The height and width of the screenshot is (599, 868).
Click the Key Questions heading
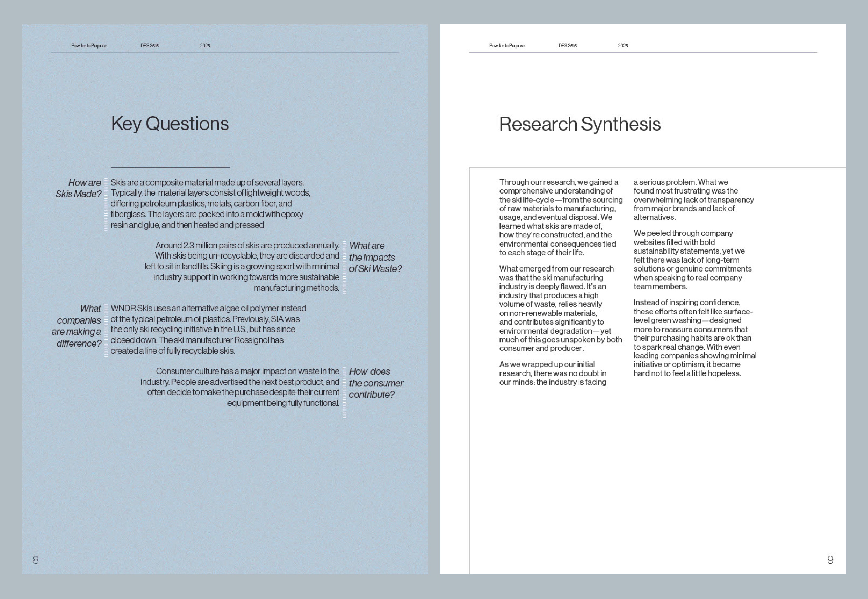pos(170,124)
